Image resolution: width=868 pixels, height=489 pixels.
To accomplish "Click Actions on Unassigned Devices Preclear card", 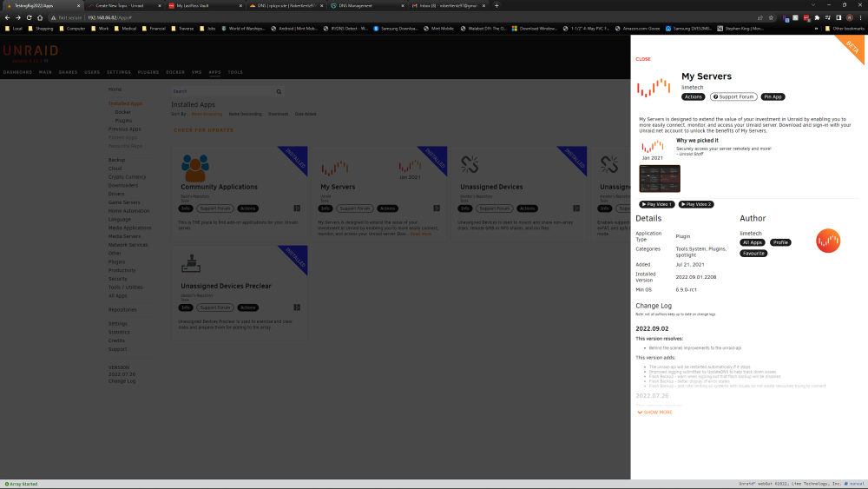I will 247,308.
